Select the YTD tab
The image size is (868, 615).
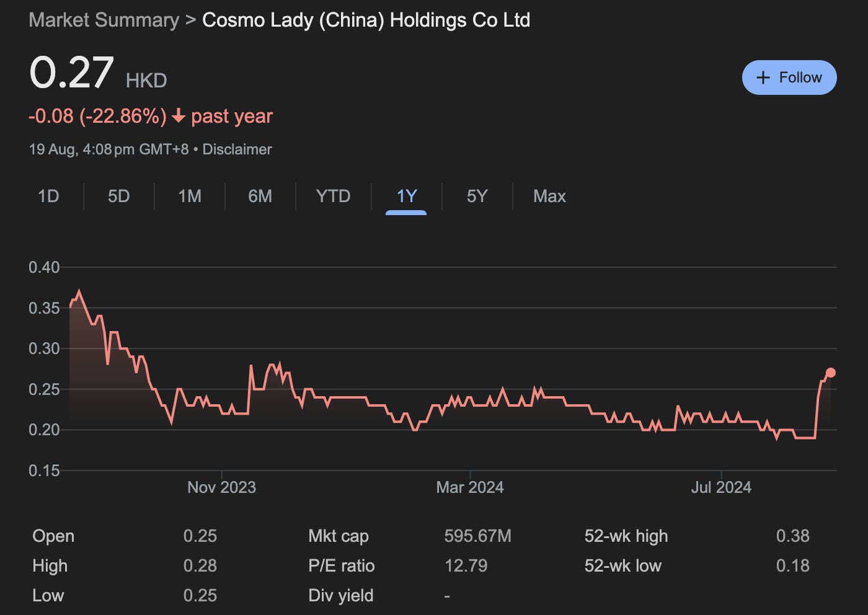pyautogui.click(x=333, y=197)
